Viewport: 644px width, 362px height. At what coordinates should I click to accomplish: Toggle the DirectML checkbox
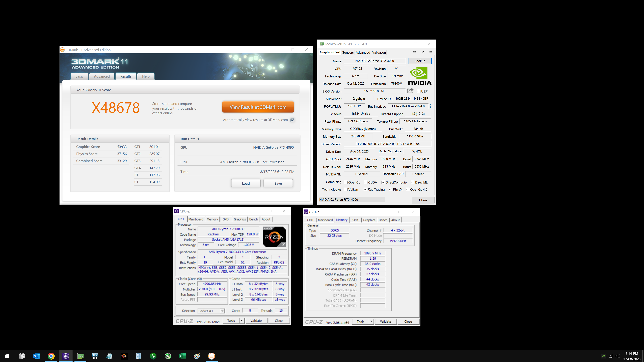click(x=413, y=182)
